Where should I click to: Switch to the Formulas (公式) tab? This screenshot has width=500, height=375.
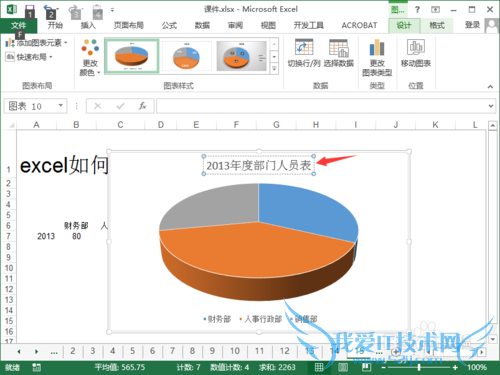[x=169, y=25]
